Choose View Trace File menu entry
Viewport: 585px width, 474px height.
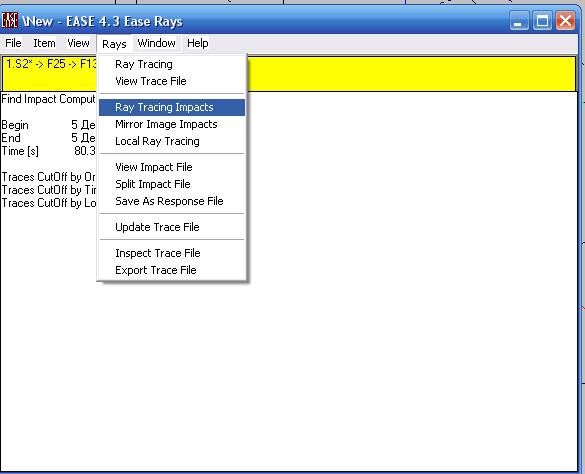click(x=172, y=81)
